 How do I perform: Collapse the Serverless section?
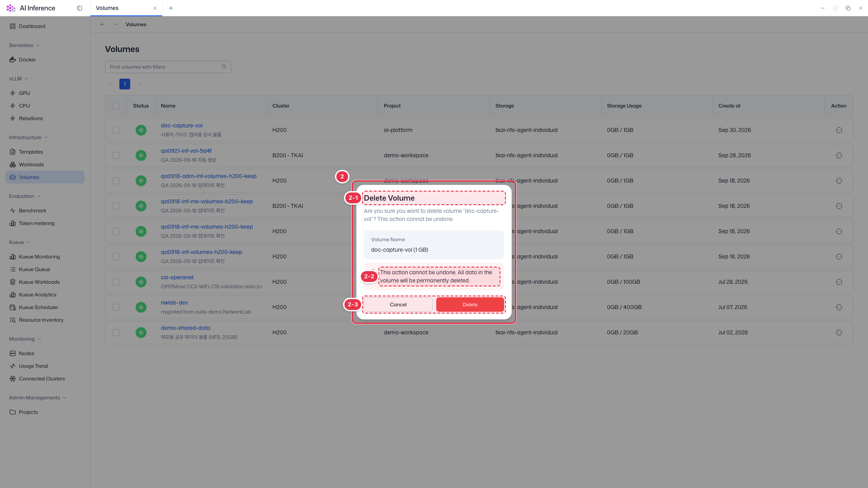(24, 45)
